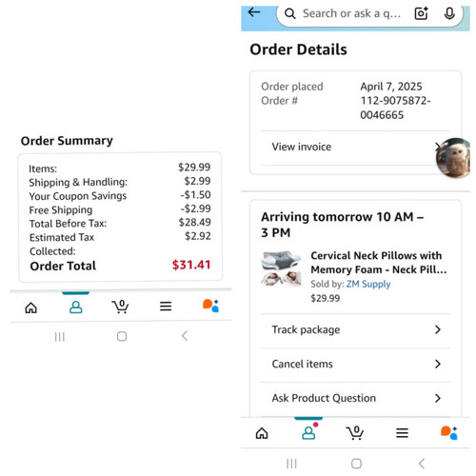
Task: Tap the microphone voice search icon
Action: (449, 13)
